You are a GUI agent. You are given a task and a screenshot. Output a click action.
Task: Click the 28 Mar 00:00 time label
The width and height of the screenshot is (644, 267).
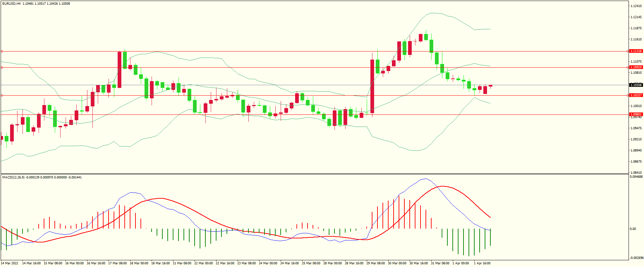click(333, 263)
